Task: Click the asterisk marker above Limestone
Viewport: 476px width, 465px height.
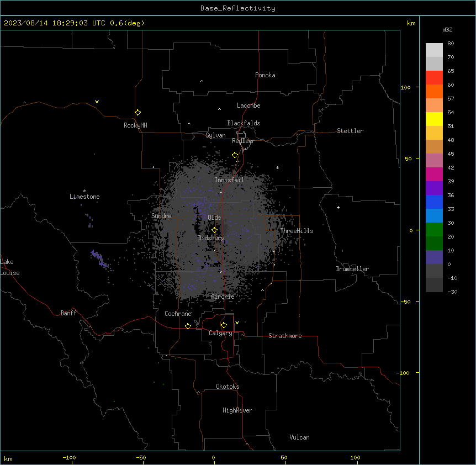Action: pos(84,191)
